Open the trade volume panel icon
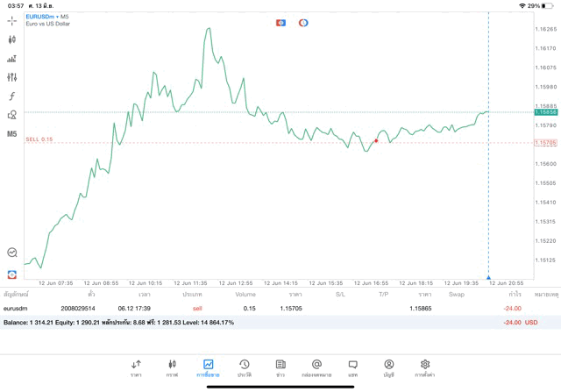 (x=11, y=59)
